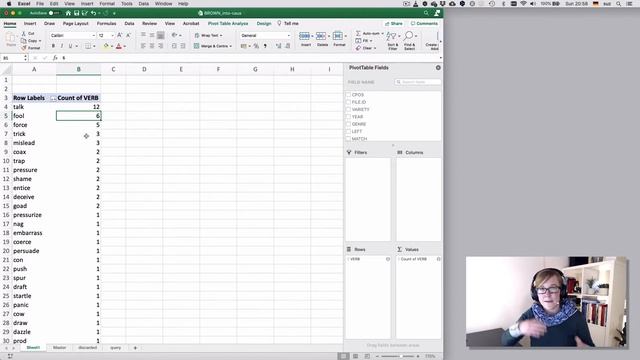Click the Name Box cell reference field
640x360 pixels.
point(13,58)
